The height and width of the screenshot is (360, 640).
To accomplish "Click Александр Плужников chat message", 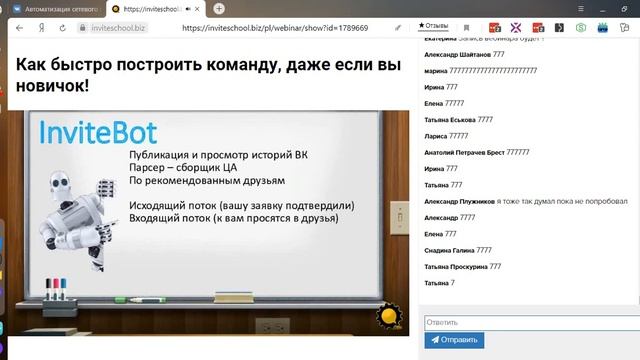I will pyautogui.click(x=526, y=201).
